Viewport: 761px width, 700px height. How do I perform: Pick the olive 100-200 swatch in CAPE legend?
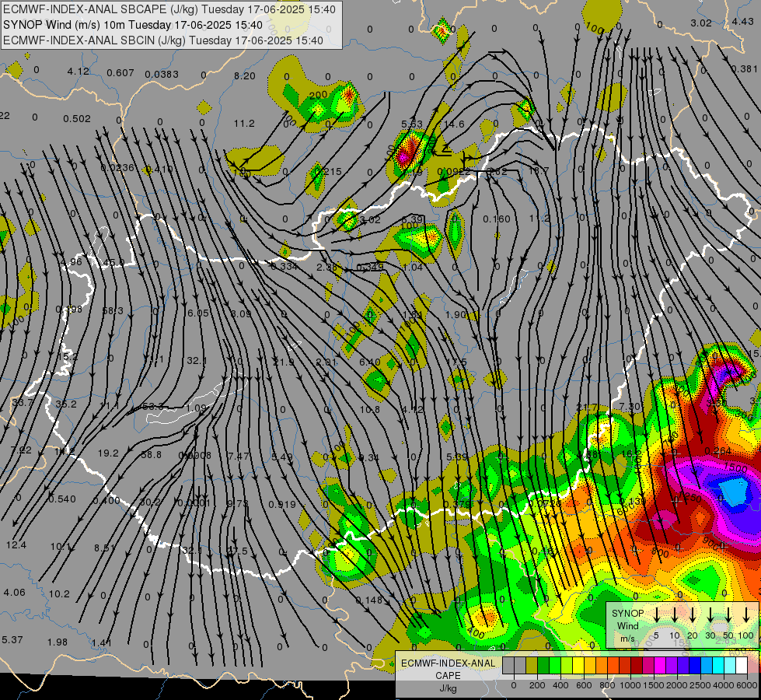click(x=532, y=666)
